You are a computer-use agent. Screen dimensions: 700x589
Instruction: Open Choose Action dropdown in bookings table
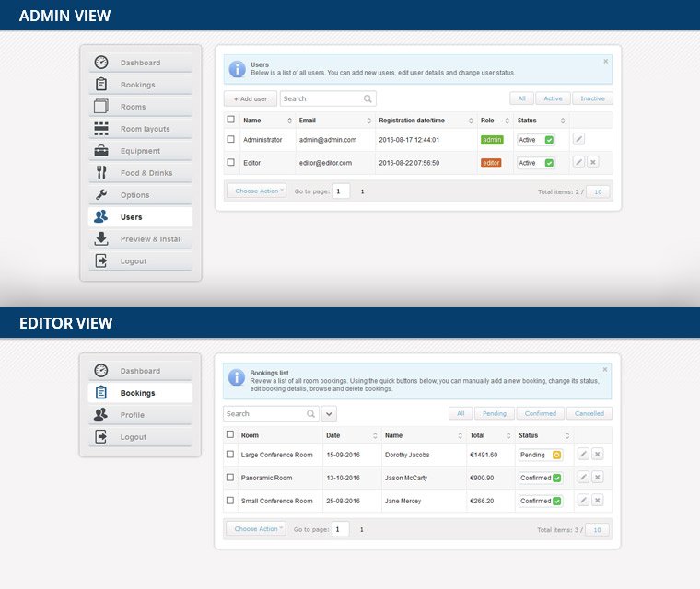pyautogui.click(x=256, y=529)
